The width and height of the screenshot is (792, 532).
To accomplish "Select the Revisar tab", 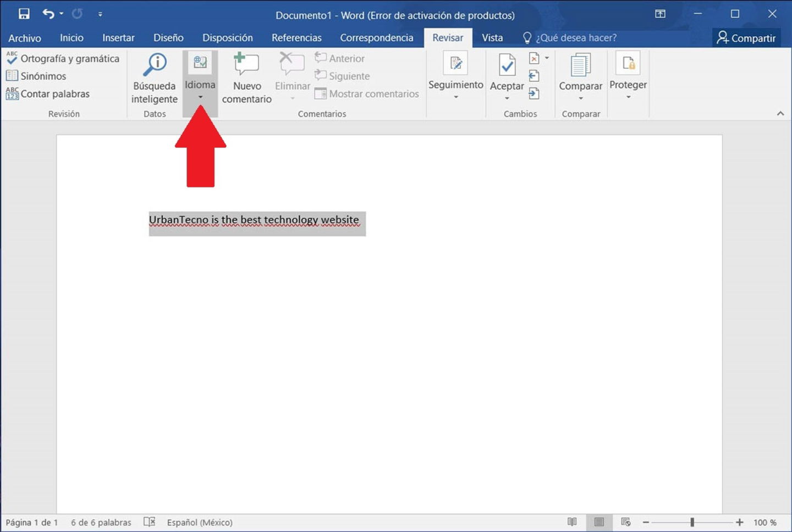I will (x=448, y=37).
